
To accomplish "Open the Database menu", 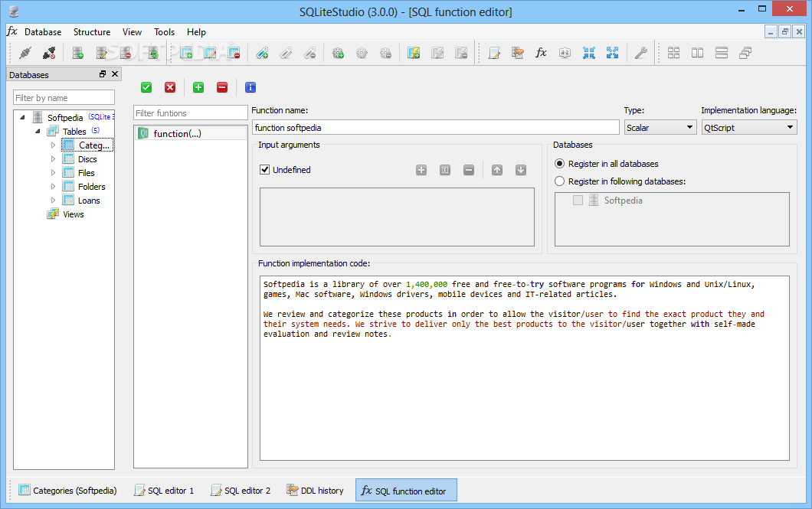I will coord(43,32).
